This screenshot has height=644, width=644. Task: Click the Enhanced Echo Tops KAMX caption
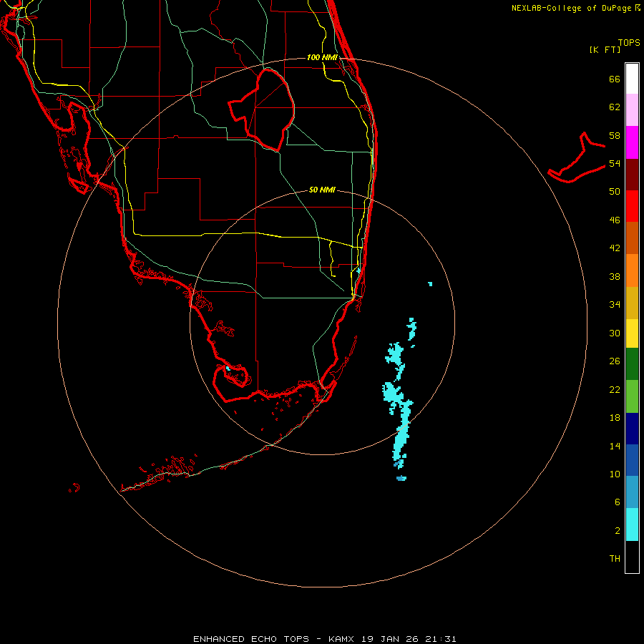tap(324, 639)
